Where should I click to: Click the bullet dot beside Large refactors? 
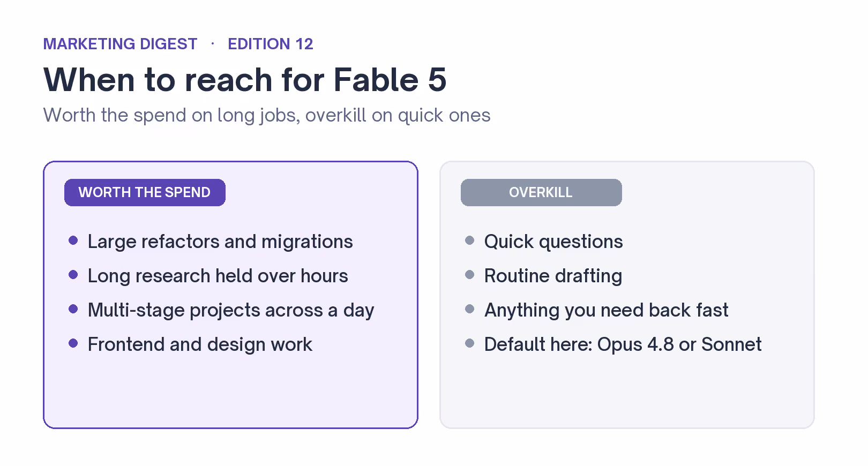(73, 240)
